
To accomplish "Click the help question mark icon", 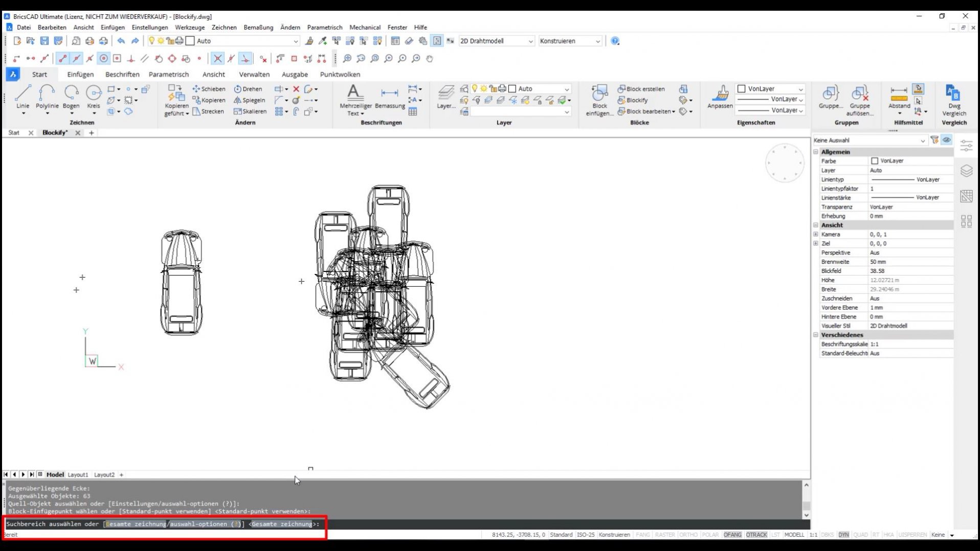I will 615,41.
